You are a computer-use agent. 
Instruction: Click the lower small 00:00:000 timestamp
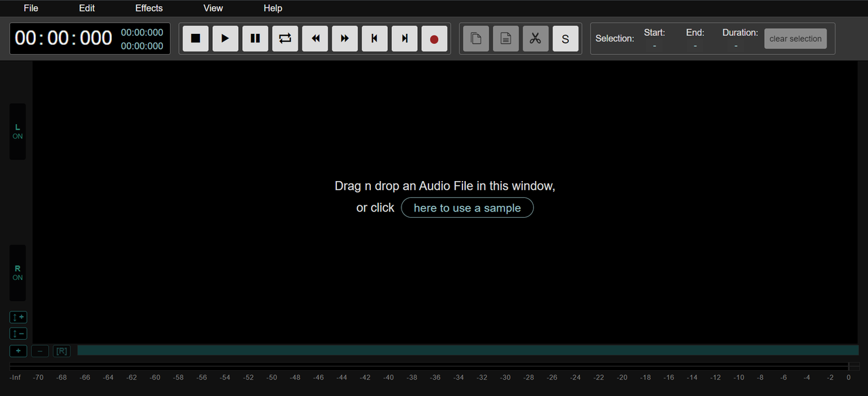tap(142, 45)
